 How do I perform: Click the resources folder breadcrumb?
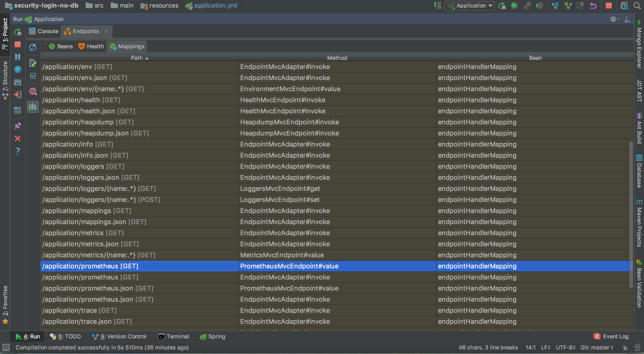159,6
